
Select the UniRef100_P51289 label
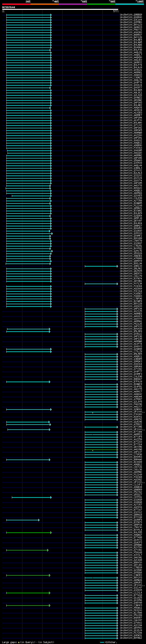(x=131, y=615)
